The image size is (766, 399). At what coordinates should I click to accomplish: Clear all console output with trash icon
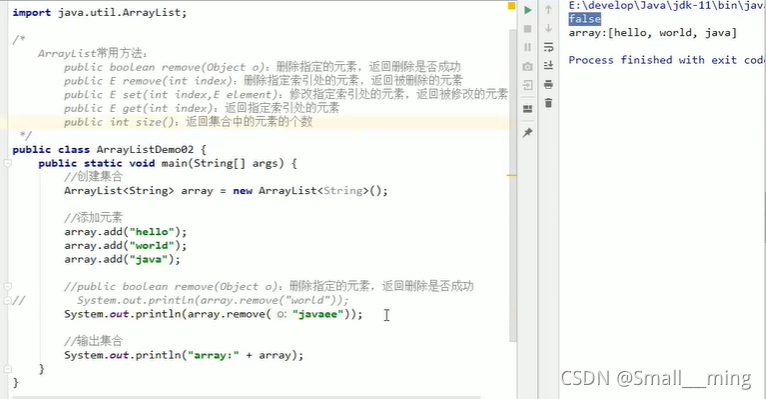point(548,103)
